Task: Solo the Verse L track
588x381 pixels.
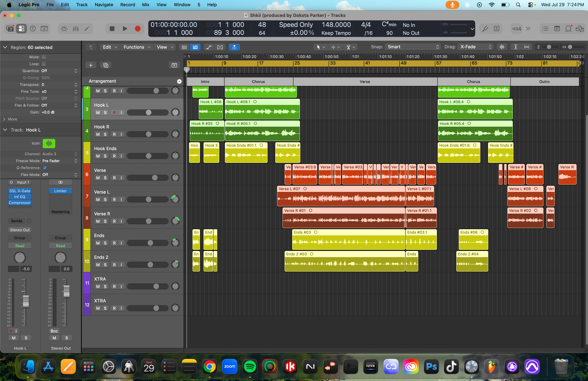Action: point(105,199)
